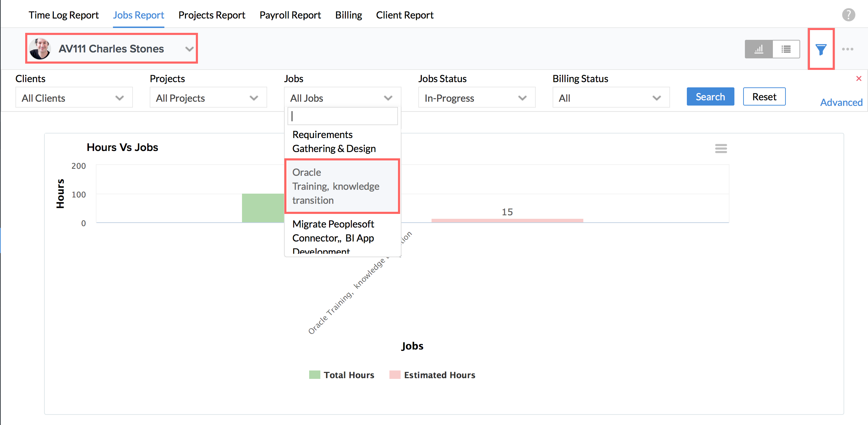Toggle Total Hours green legend swatch

pyautogui.click(x=314, y=375)
